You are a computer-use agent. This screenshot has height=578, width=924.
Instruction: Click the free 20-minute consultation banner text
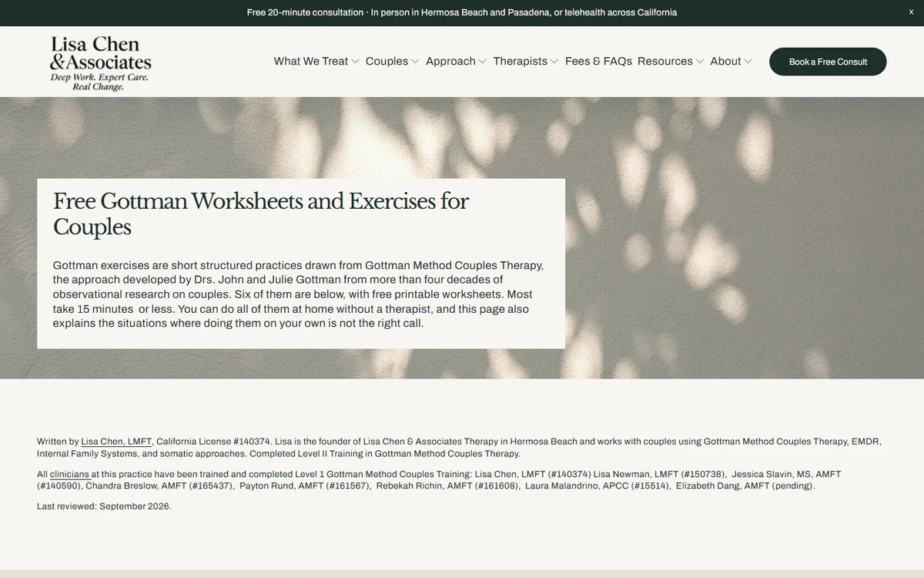pyautogui.click(x=462, y=12)
